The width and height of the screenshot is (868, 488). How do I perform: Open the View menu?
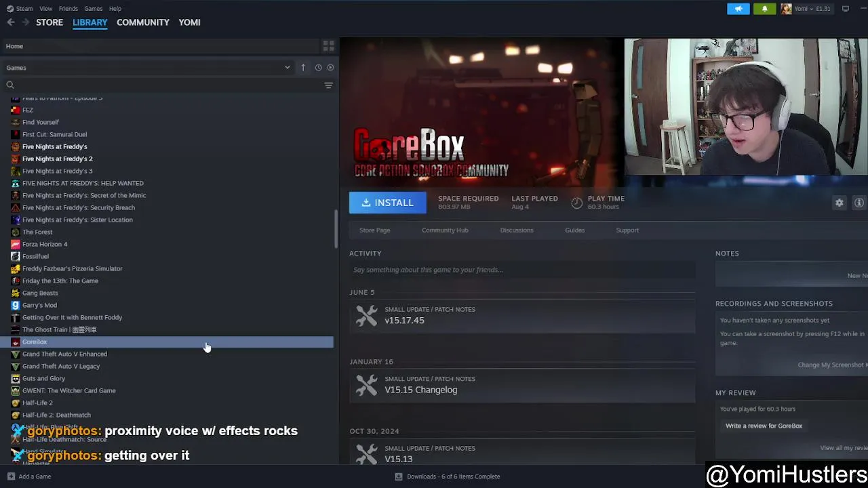pyautogui.click(x=46, y=9)
